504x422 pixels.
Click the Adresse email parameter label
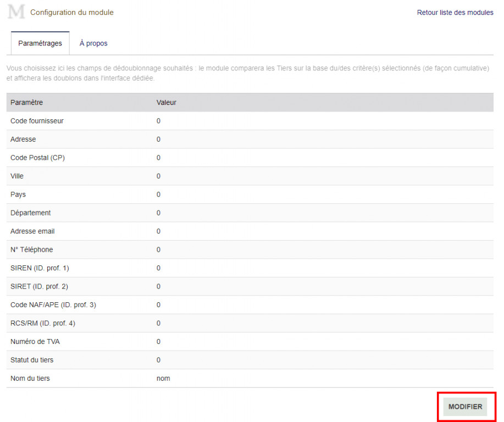click(x=32, y=231)
